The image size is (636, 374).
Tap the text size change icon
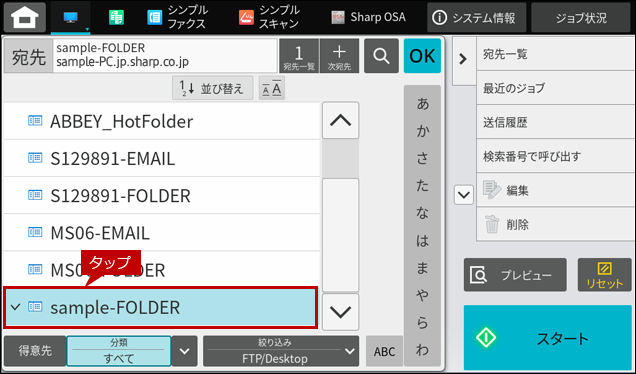[x=272, y=88]
